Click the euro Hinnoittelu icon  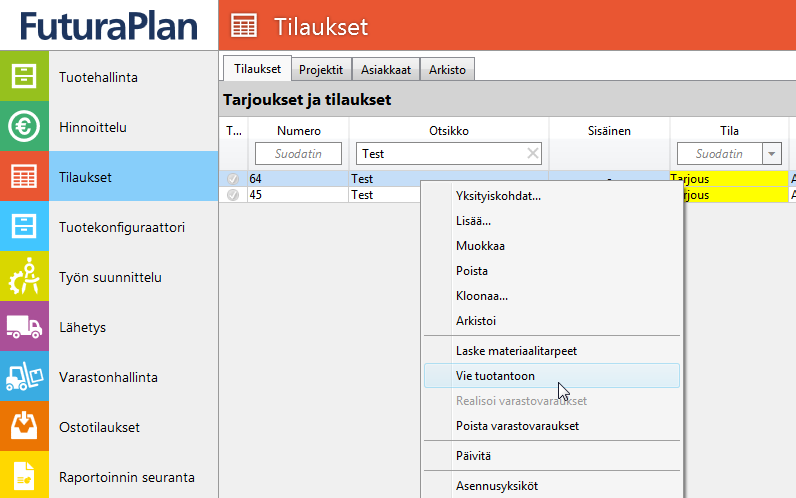24,126
